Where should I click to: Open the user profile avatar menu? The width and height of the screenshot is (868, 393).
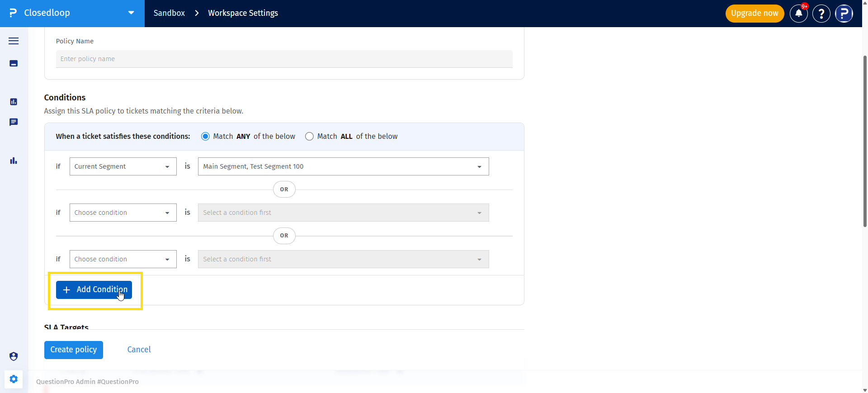coord(844,13)
